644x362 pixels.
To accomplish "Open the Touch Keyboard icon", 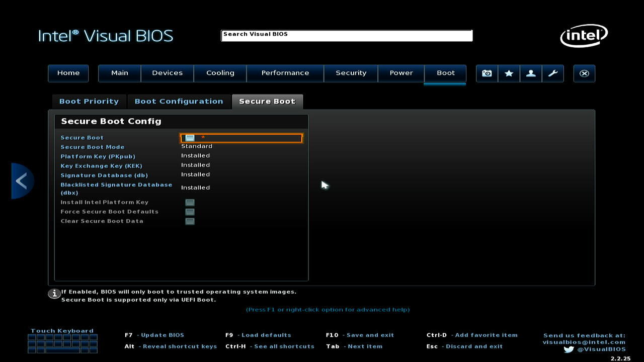I will [62, 343].
